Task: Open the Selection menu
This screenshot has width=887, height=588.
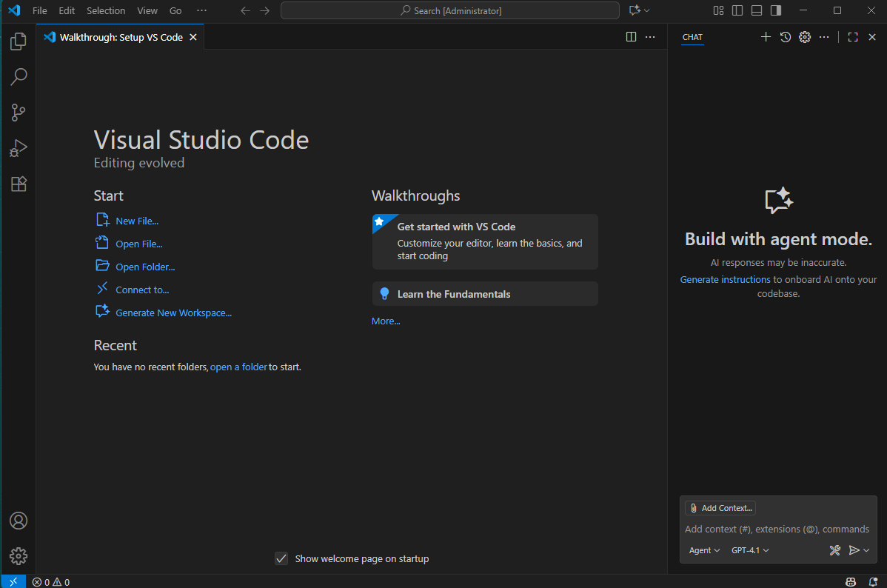Action: 106,11
